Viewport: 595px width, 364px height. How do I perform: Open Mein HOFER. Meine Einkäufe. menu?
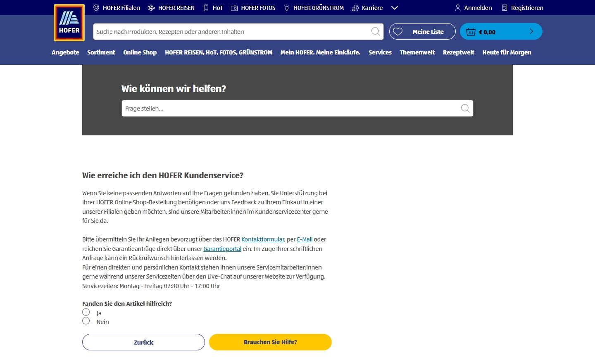[321, 52]
